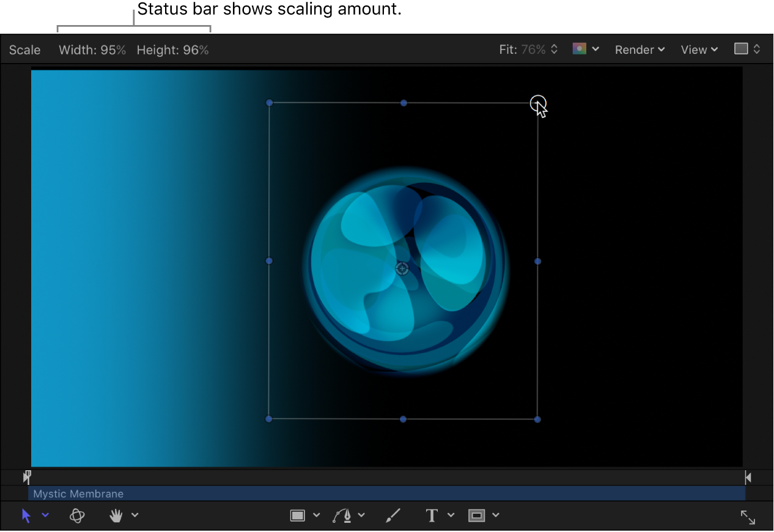The width and height of the screenshot is (774, 532).
Task: Open the View menu in the canvas
Action: [x=699, y=50]
